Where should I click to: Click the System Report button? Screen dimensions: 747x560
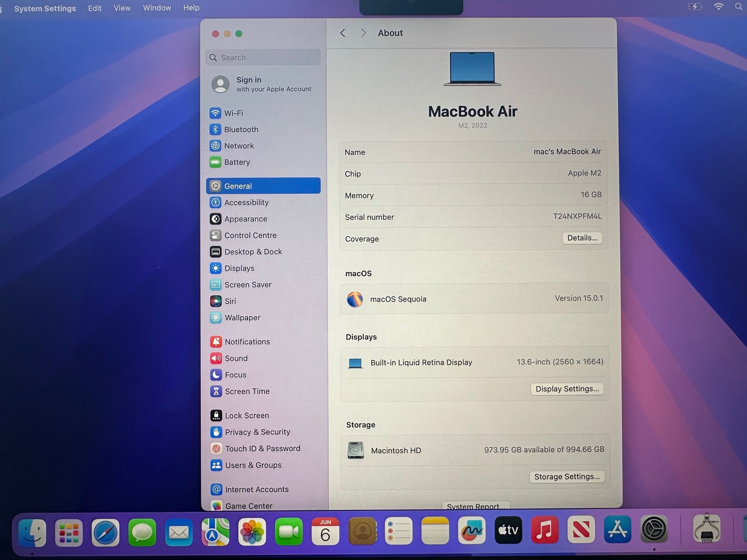(x=476, y=506)
